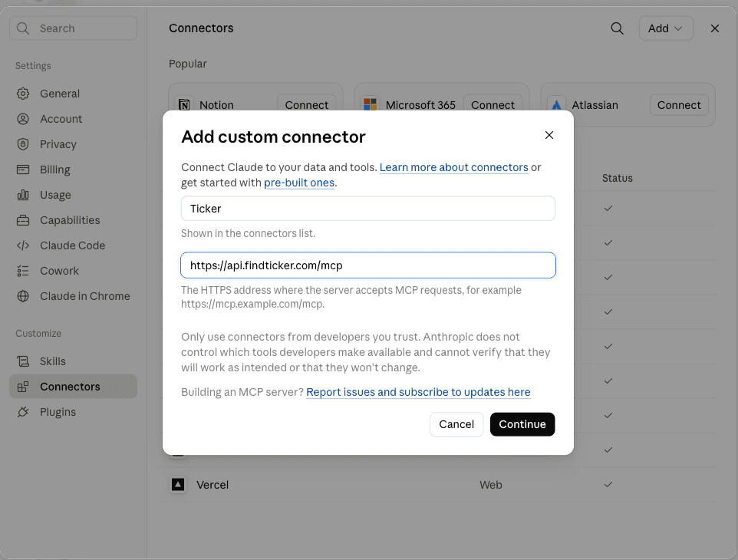Open Claude Code settings
Screen dimensions: 738x560
pos(74,245)
